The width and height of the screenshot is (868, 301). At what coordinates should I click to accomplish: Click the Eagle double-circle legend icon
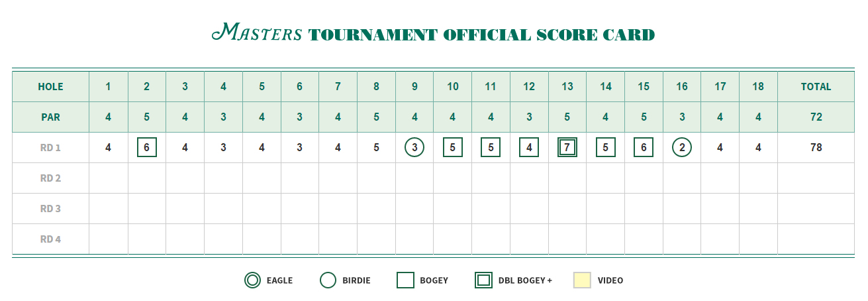(x=252, y=280)
